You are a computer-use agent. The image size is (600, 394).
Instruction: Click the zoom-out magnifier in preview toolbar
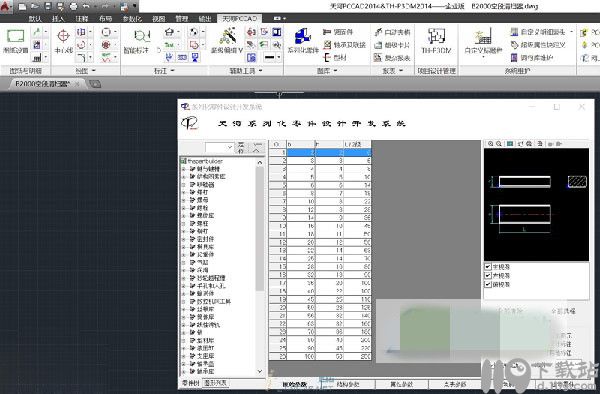[x=499, y=144]
